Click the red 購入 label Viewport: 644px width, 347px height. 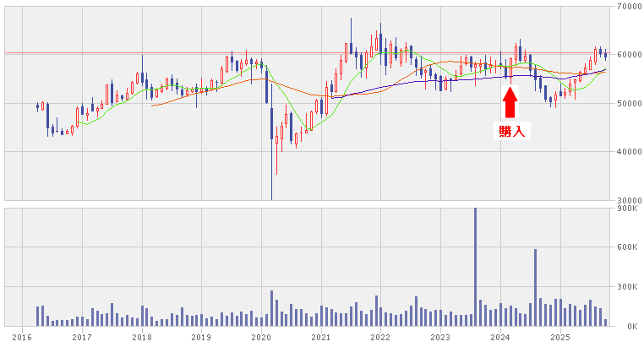coord(510,130)
